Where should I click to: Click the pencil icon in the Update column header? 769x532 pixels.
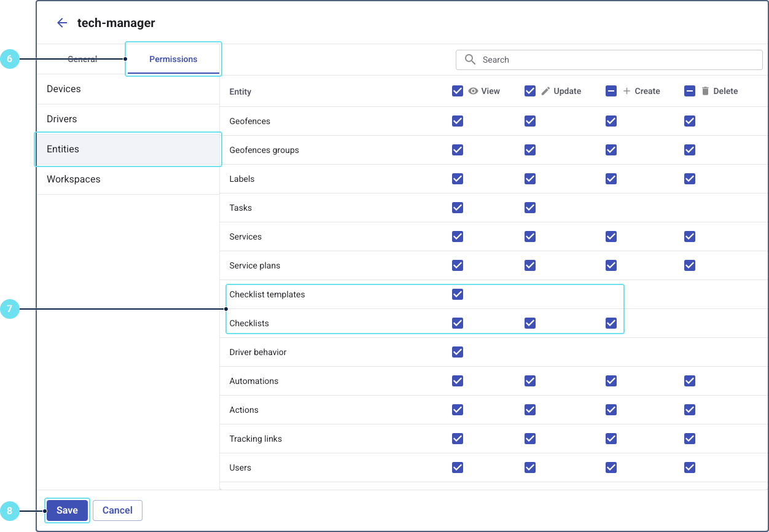546,91
